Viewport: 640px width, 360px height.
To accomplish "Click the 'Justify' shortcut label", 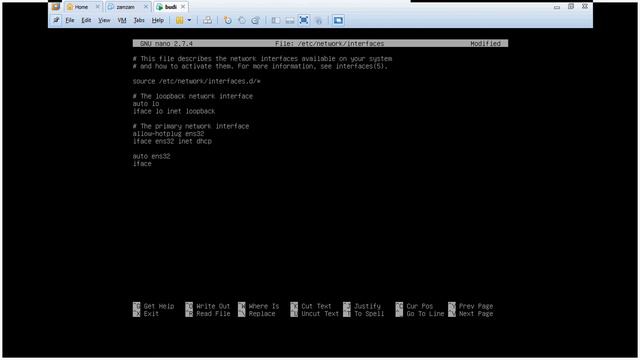I will (x=367, y=306).
